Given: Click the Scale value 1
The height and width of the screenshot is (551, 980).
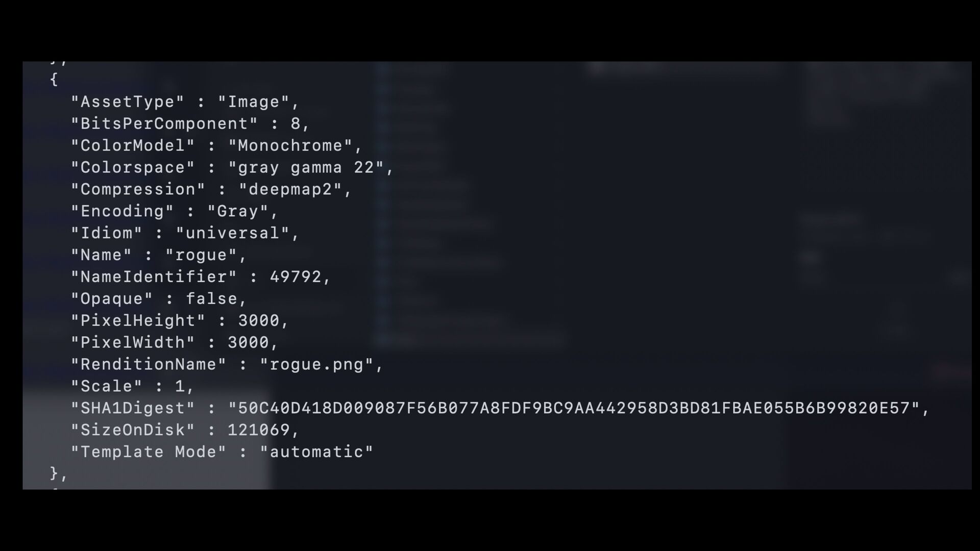Looking at the screenshot, I should tap(180, 386).
